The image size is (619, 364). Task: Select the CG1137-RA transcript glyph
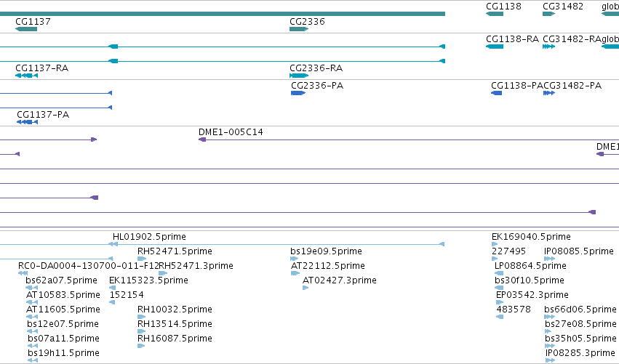[26, 76]
